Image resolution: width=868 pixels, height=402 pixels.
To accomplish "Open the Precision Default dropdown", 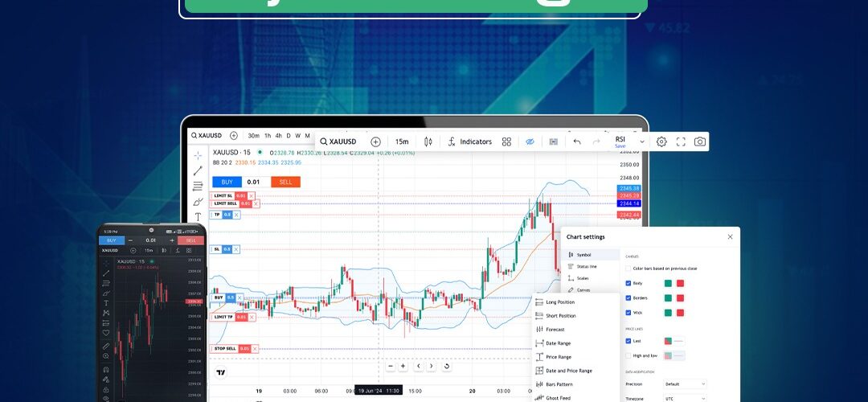I will (686, 384).
